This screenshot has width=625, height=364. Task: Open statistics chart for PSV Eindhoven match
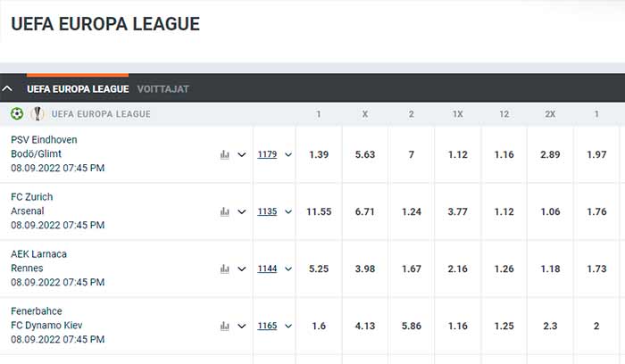click(x=225, y=154)
